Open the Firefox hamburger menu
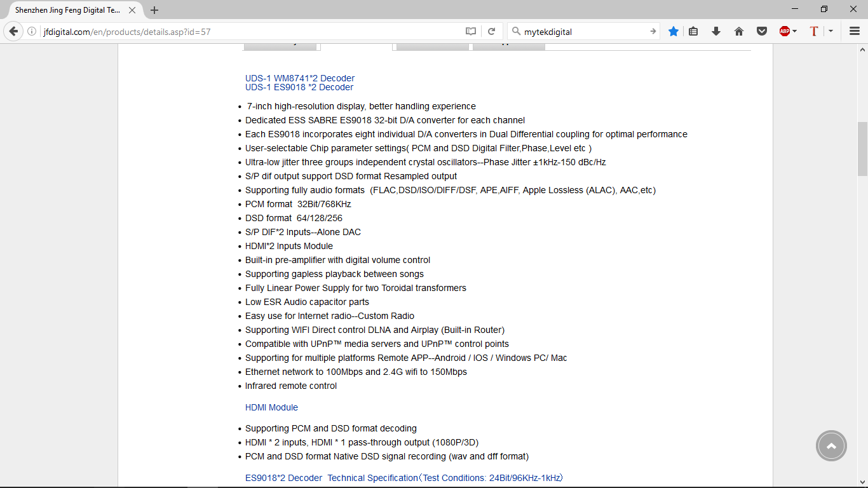 click(x=855, y=31)
